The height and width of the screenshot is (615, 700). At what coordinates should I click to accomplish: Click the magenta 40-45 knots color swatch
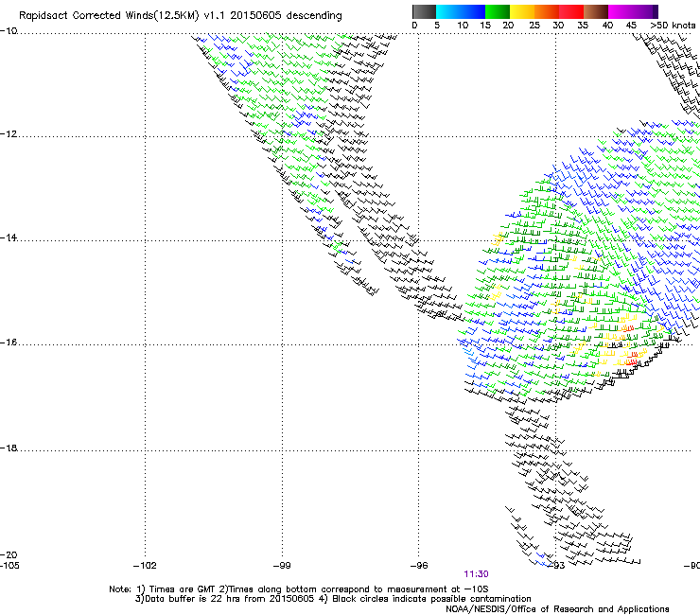coord(621,11)
